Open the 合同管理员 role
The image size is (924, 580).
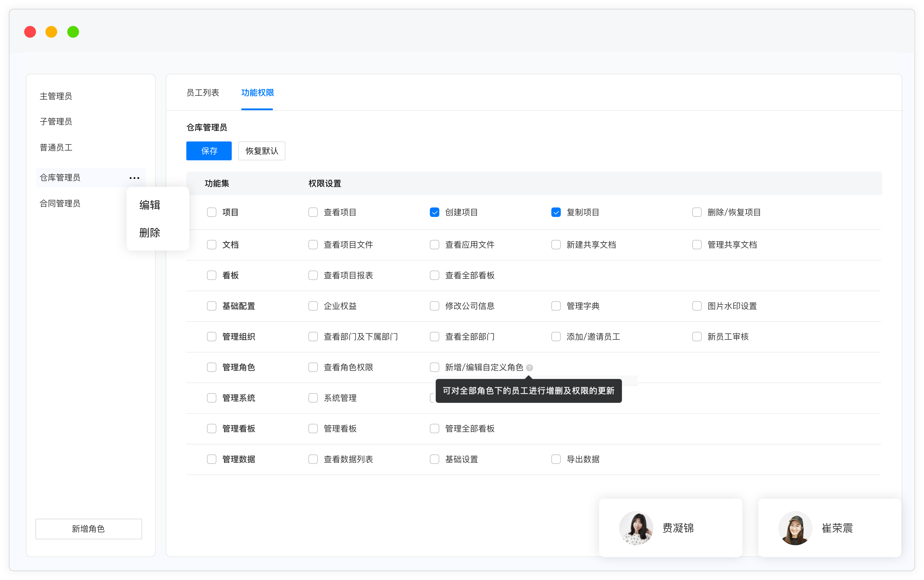tap(60, 203)
